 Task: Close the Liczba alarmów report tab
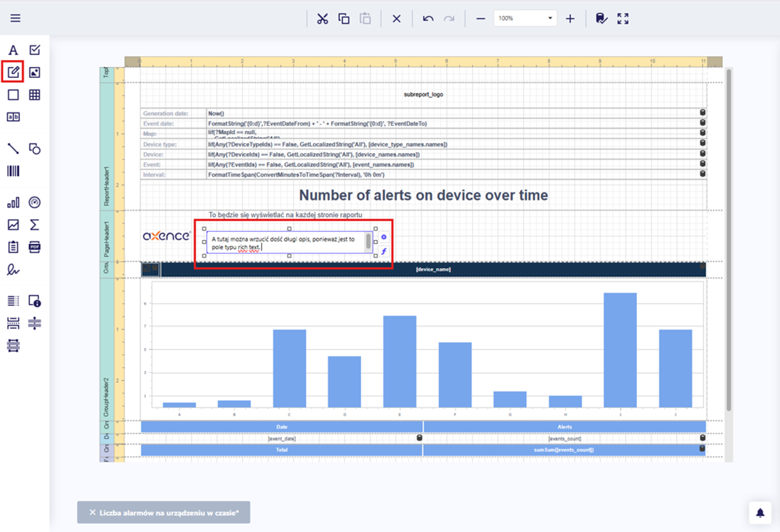click(93, 512)
